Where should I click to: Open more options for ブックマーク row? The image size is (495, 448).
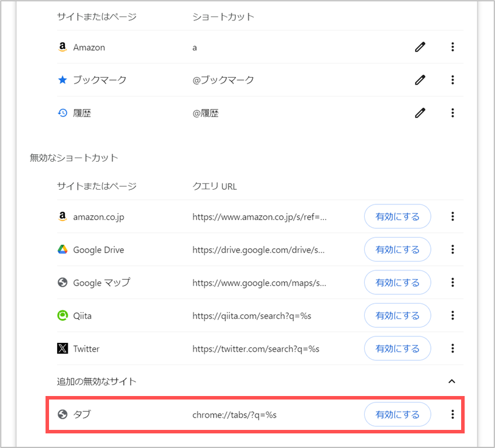point(452,80)
